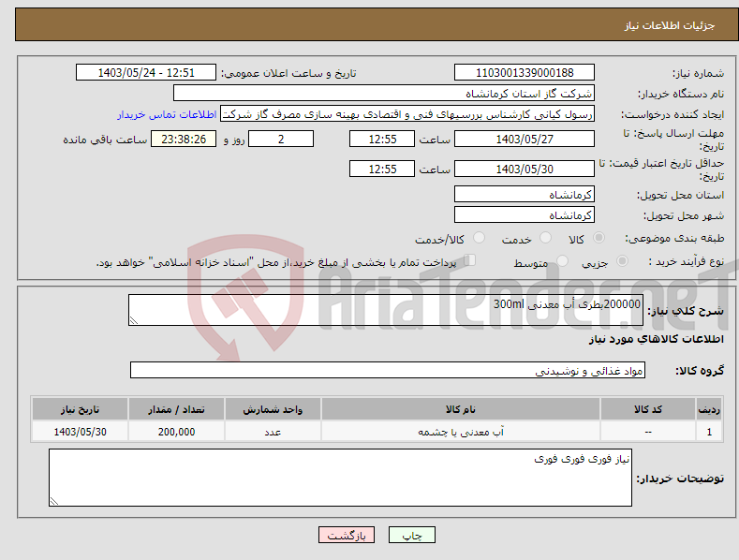Click the need number field 1103001339000188

[525, 73]
